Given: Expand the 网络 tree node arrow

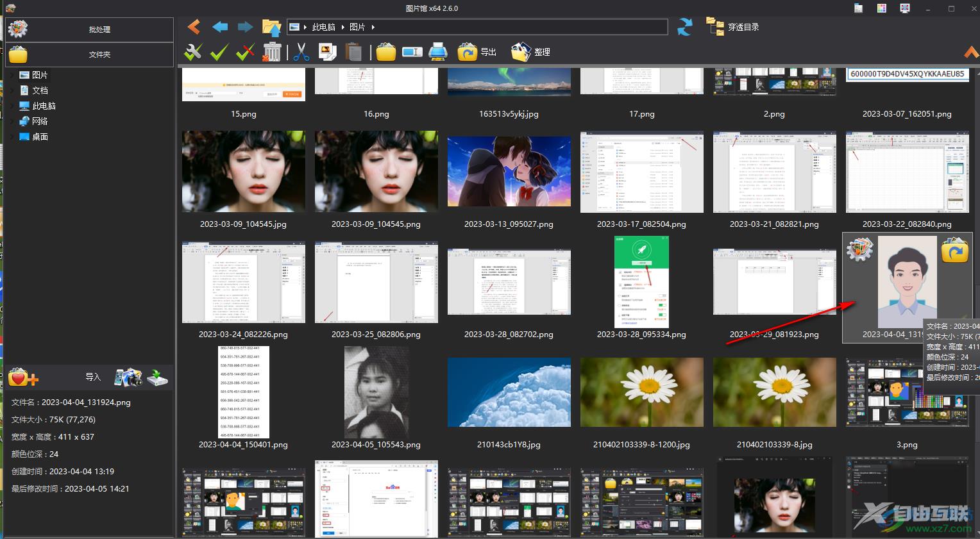Looking at the screenshot, I should [12, 121].
